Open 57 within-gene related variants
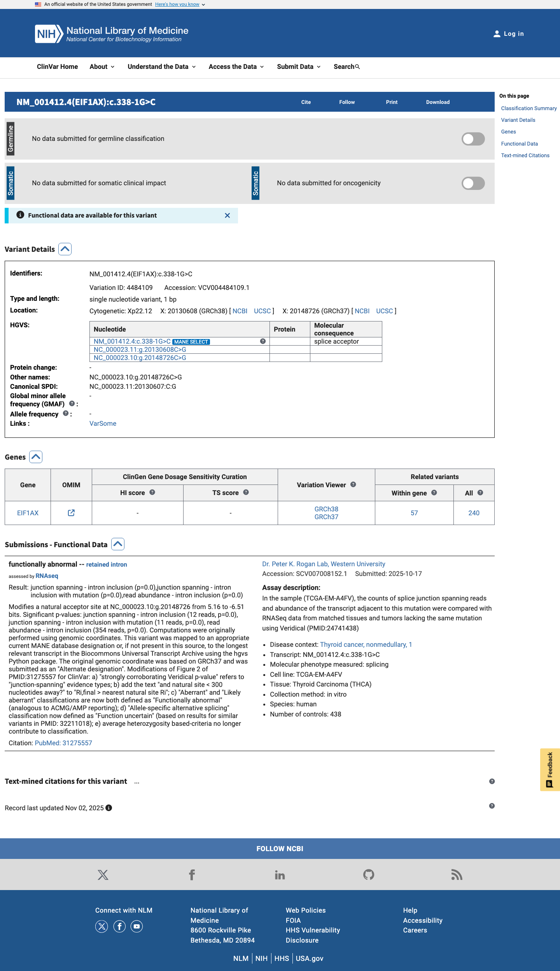Viewport: 560px width, 971px height. click(414, 513)
